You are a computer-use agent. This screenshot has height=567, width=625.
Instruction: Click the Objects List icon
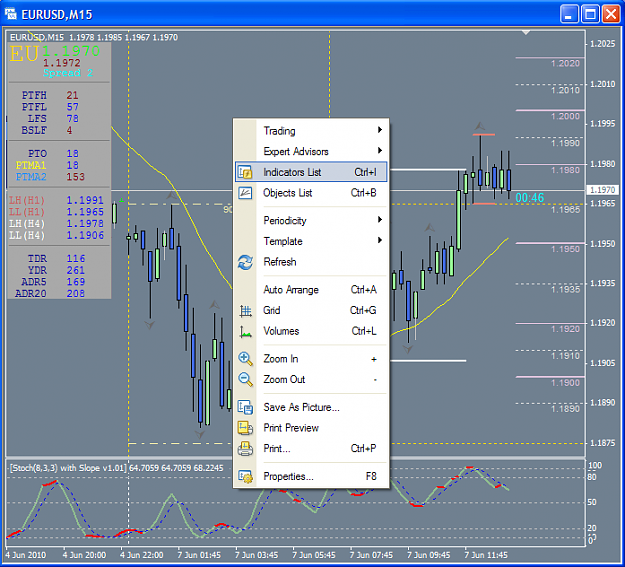245,193
